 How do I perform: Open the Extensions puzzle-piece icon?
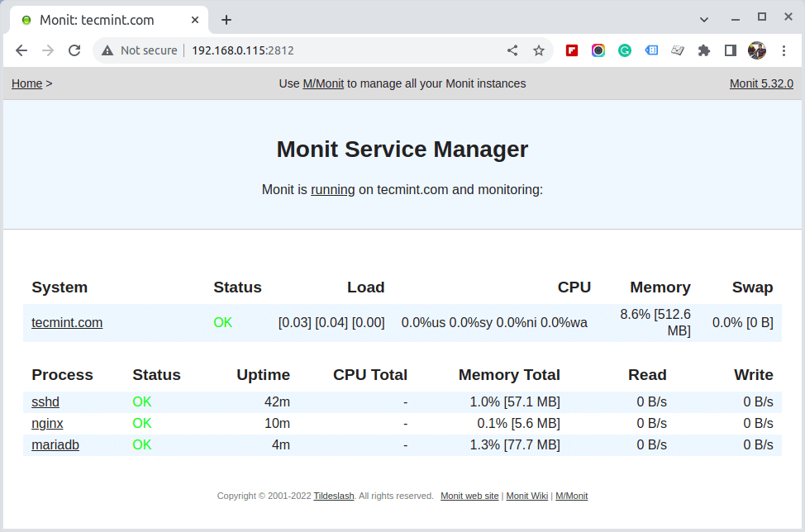coord(703,50)
